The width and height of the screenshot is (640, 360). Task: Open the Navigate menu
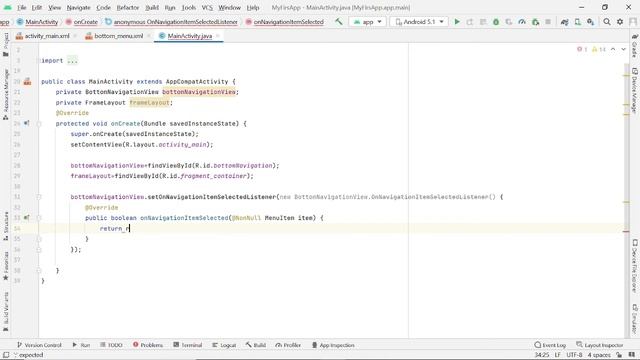pos(78,7)
